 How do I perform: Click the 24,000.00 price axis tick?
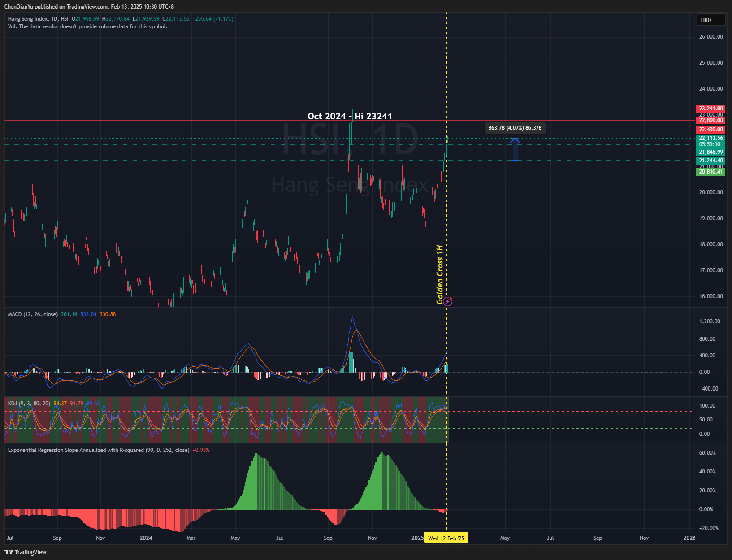pyautogui.click(x=711, y=89)
